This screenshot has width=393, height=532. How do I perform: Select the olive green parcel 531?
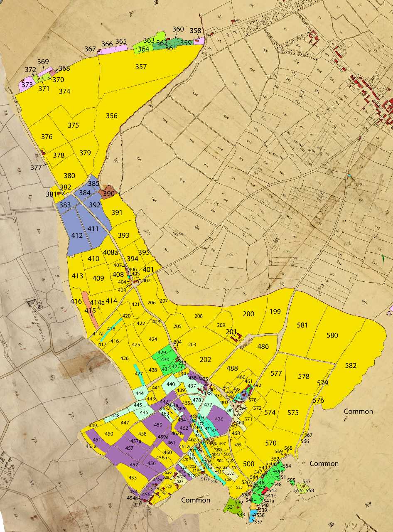click(231, 506)
